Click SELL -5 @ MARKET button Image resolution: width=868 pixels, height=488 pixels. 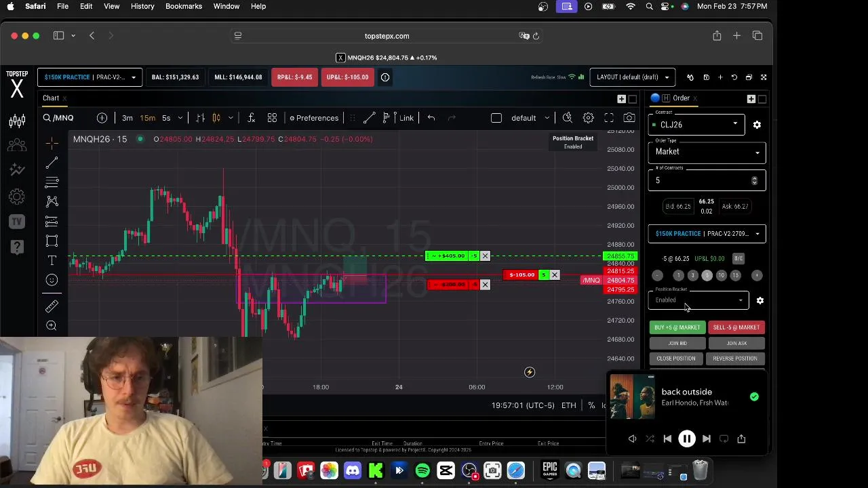click(736, 327)
